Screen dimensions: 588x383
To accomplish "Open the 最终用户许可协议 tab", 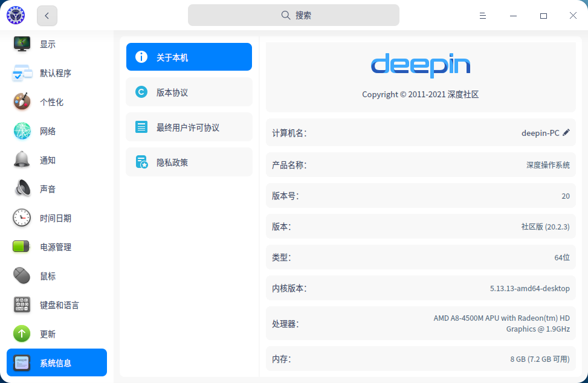I will tap(189, 126).
